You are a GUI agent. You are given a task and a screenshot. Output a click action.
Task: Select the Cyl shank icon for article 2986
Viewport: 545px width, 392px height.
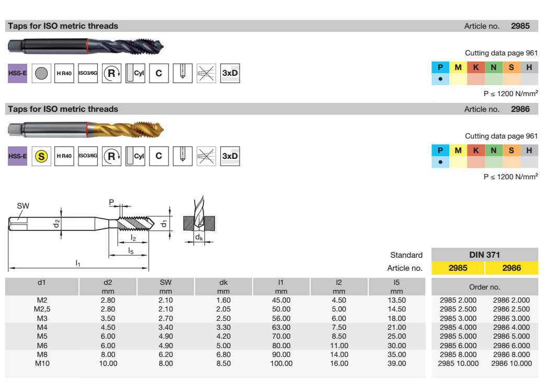pos(135,156)
